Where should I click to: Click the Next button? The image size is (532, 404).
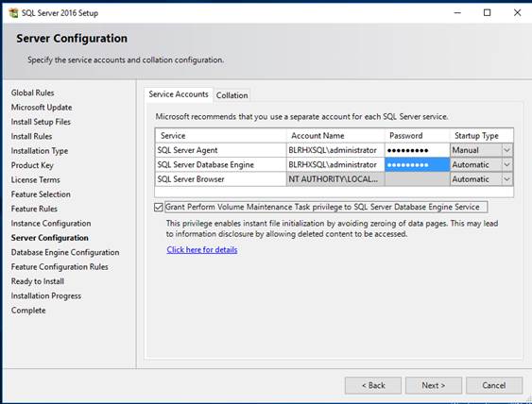tap(434, 385)
